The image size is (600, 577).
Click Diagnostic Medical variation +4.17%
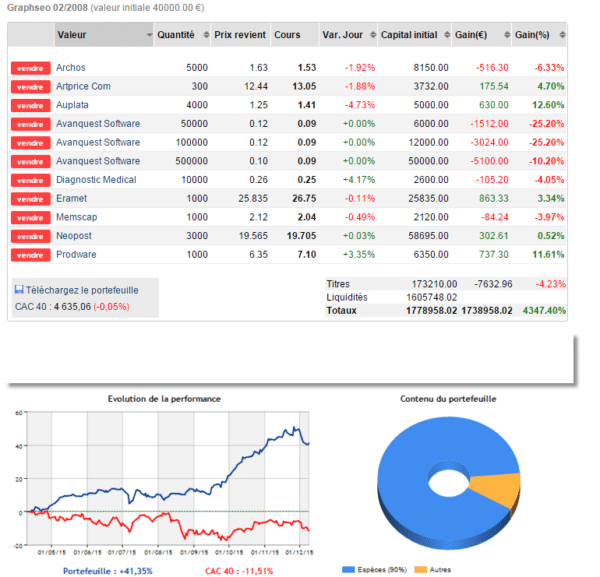[359, 180]
